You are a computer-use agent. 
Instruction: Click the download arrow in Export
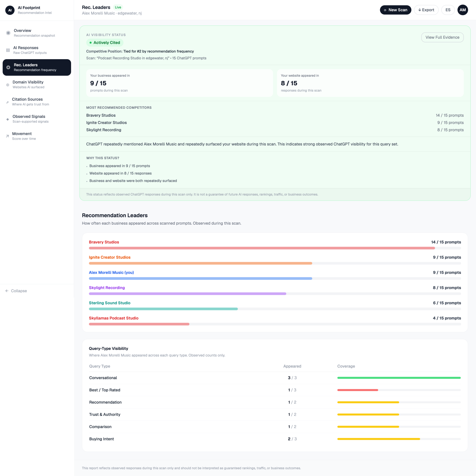click(420, 10)
